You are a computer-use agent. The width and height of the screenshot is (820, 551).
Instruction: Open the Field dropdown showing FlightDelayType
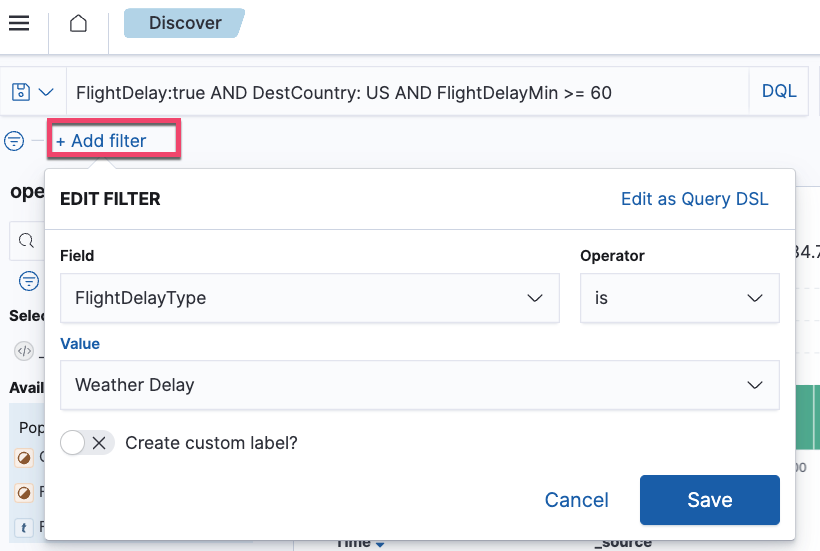point(310,298)
